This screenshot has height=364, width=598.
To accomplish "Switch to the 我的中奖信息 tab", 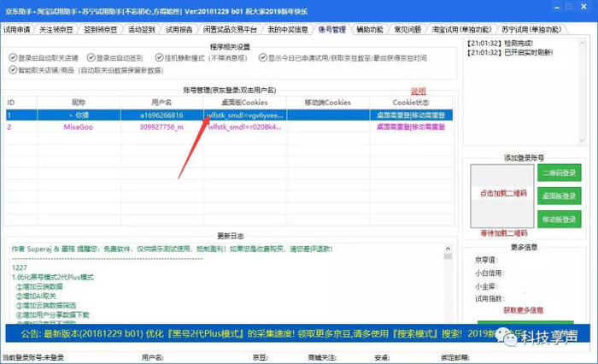I will (288, 29).
